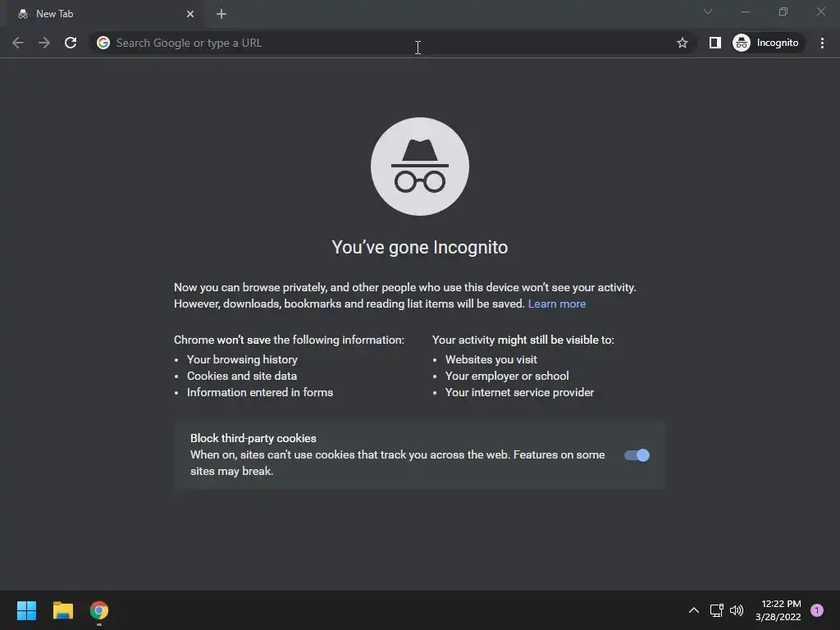Click the Chrome taskbar icon

99,610
